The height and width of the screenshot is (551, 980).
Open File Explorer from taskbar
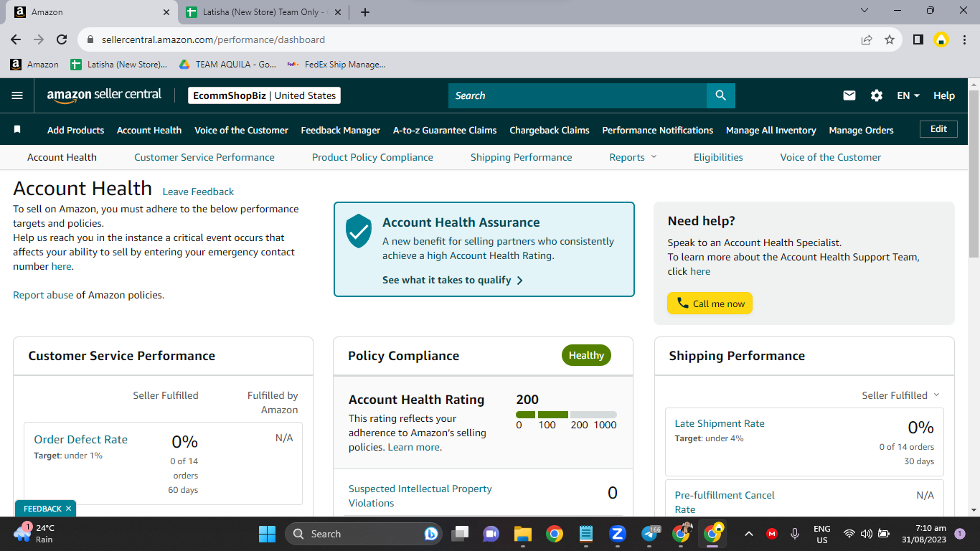coord(522,534)
